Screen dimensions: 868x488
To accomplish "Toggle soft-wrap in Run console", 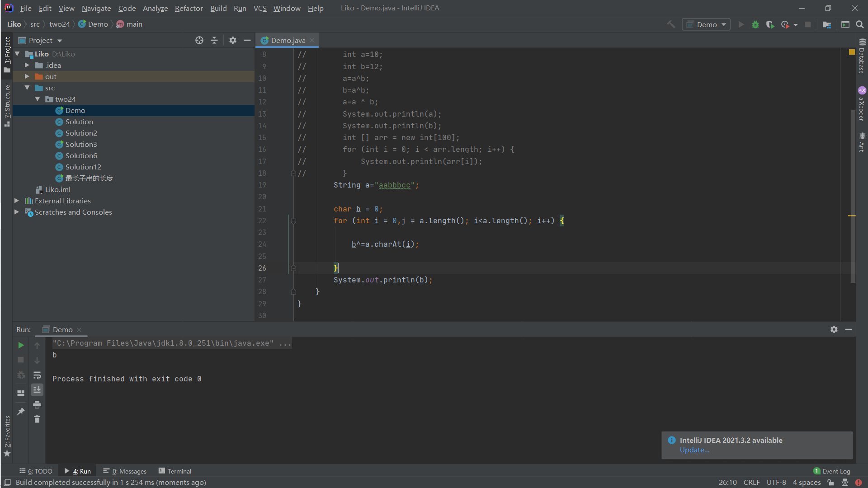I will (x=37, y=375).
